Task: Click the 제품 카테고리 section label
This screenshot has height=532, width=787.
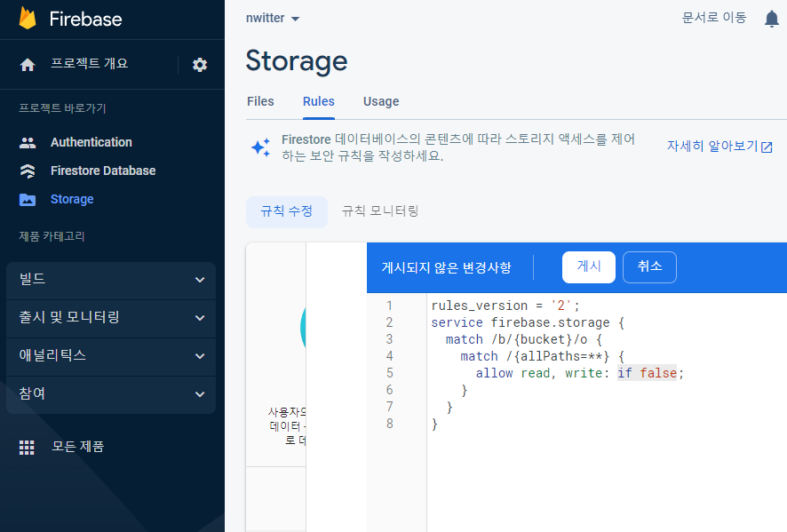Action: [x=52, y=236]
